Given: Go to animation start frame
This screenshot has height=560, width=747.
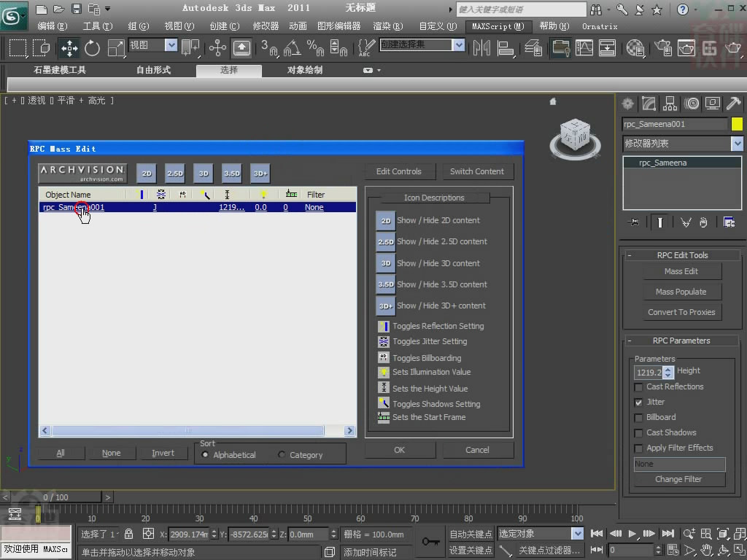Looking at the screenshot, I should (597, 534).
